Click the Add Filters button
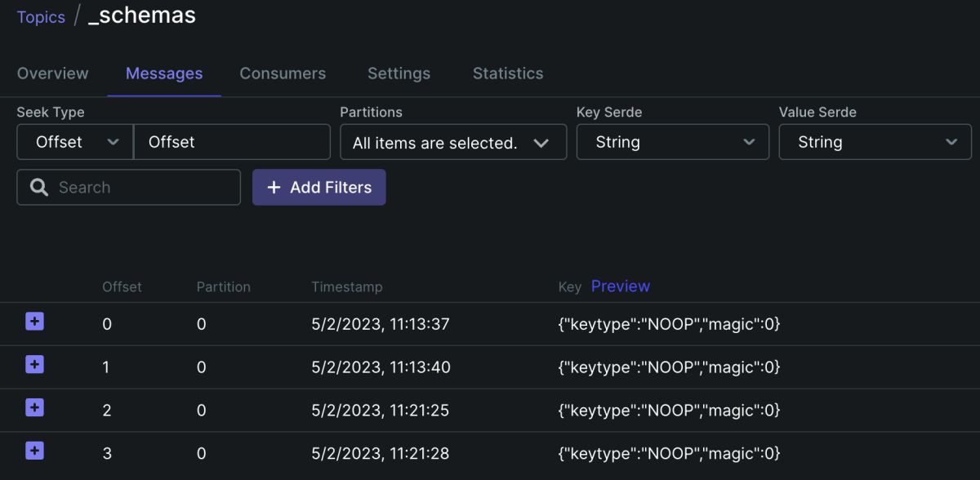Viewport: 980px width, 480px height. (318, 187)
